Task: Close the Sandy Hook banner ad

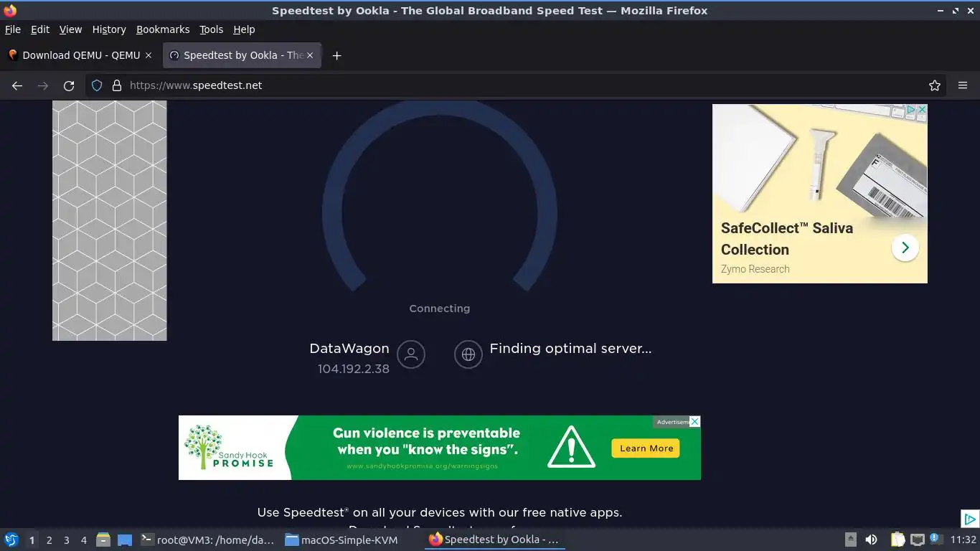Action: point(695,422)
